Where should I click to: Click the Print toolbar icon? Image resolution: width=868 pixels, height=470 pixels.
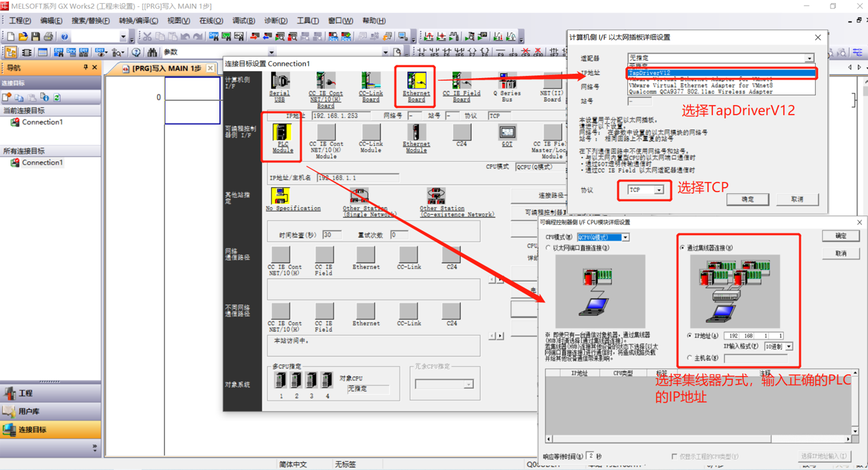pyautogui.click(x=49, y=37)
